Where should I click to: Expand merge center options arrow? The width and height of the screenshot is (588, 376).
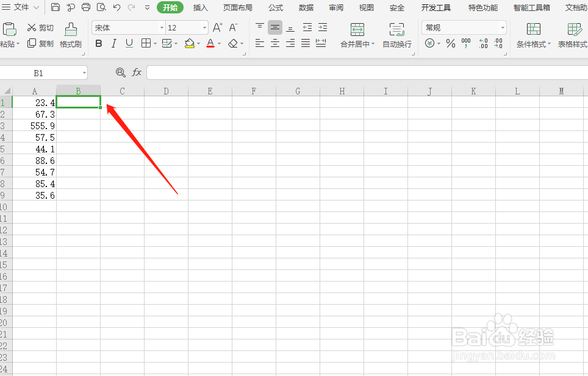pos(373,44)
